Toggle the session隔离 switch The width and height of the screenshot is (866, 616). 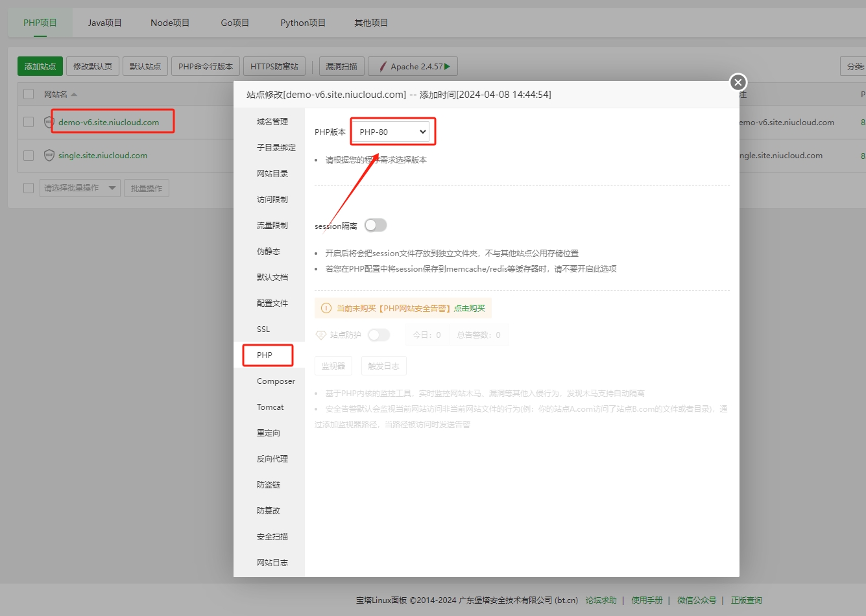(376, 225)
